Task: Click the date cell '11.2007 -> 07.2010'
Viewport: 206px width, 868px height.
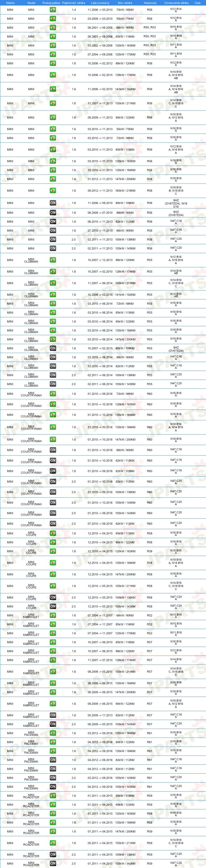Action: click(x=100, y=660)
